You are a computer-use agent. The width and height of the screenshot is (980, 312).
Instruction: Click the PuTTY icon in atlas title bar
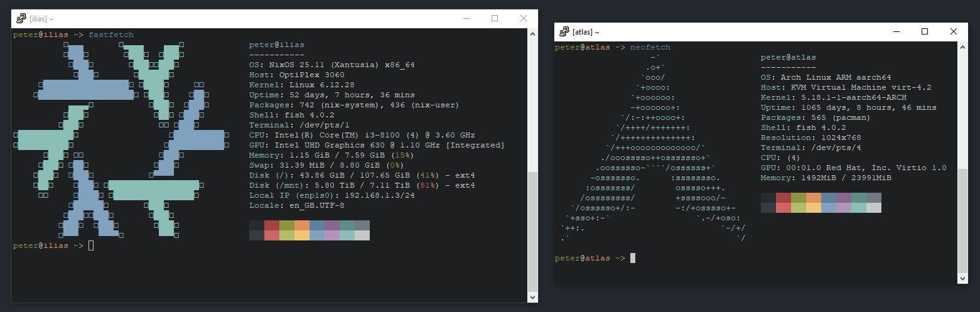click(x=563, y=31)
